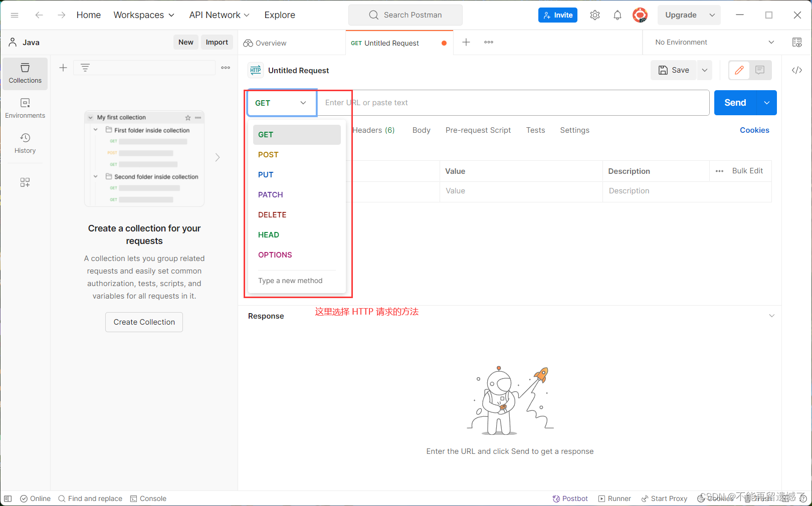812x506 pixels.
Task: Open Environments in the sidebar
Action: tap(25, 109)
